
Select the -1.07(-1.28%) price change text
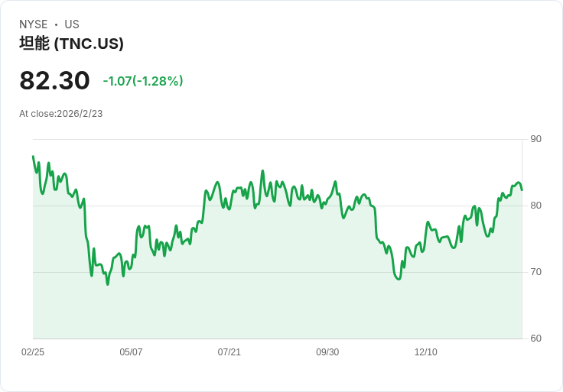[143, 81]
